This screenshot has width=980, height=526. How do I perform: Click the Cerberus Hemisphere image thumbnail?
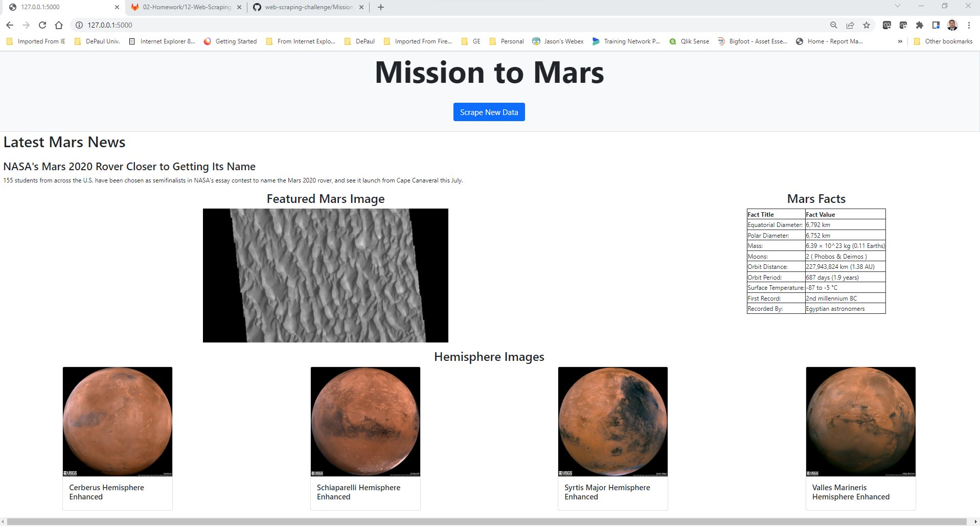click(x=117, y=421)
